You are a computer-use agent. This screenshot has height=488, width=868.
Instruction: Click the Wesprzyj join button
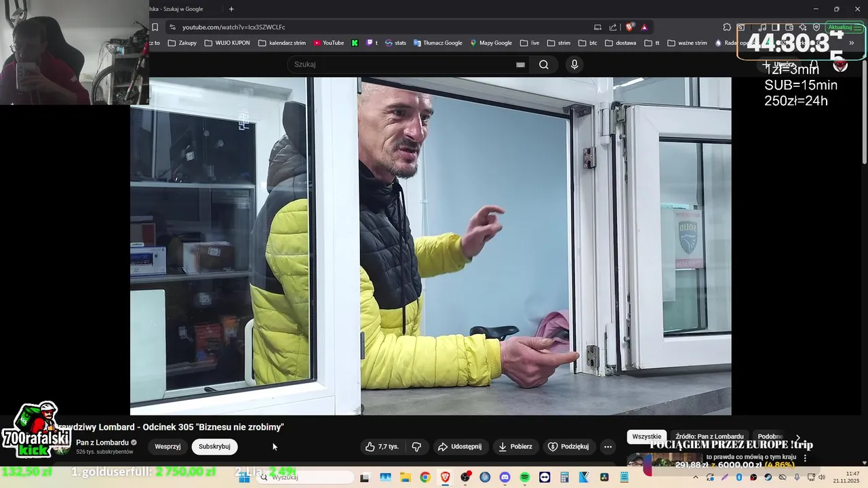[x=167, y=447]
